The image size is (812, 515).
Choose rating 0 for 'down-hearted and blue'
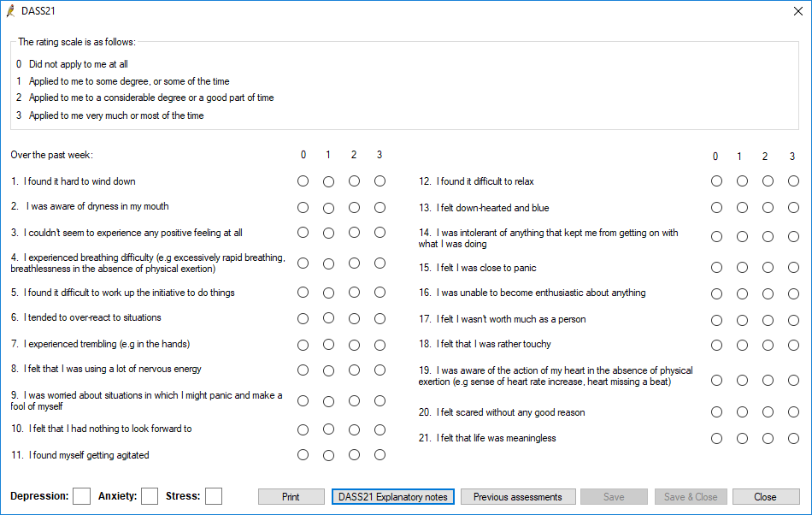(x=716, y=207)
